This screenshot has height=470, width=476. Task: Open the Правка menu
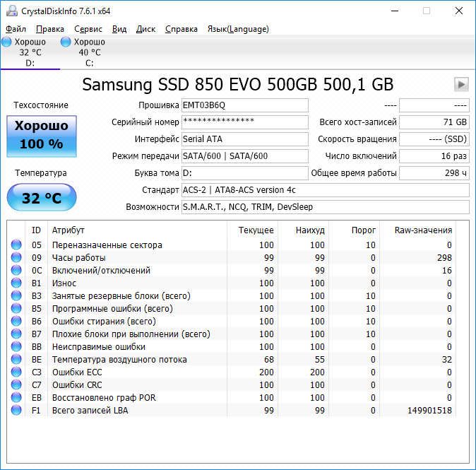tap(50, 29)
